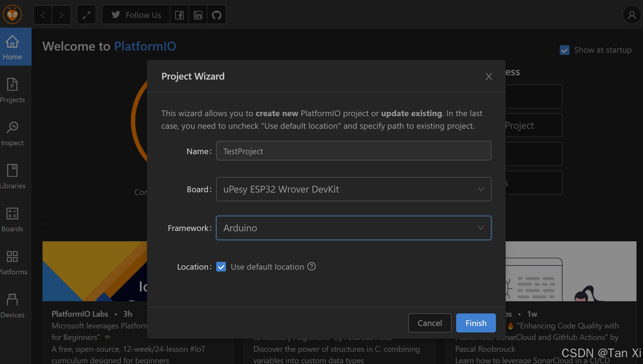Click the Name field containing TestProject
Screen dimensions: 643x364
pyautogui.click(x=354, y=151)
